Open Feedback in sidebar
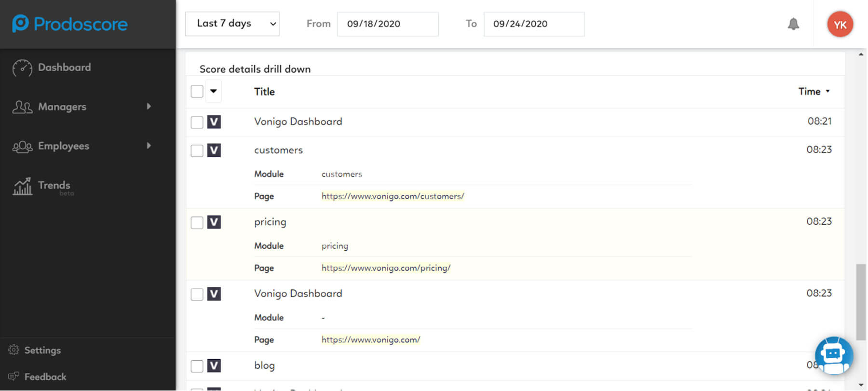The height and width of the screenshot is (391, 868). coord(45,377)
